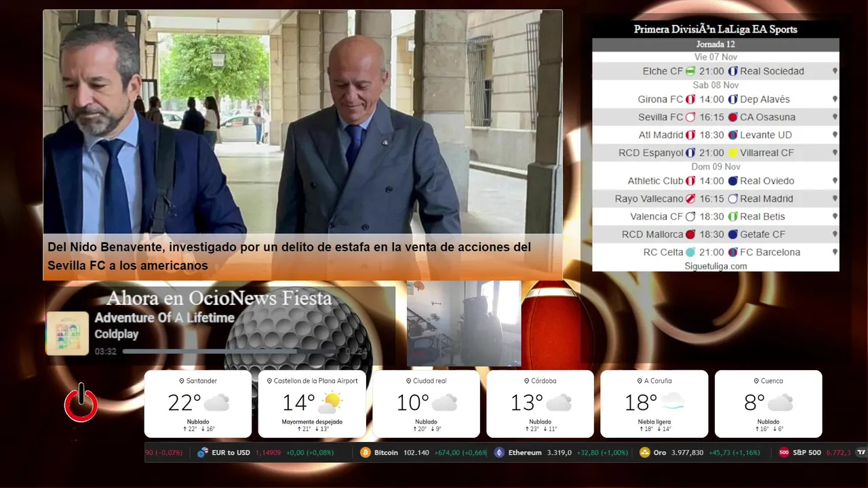The height and width of the screenshot is (488, 868).
Task: Click the Rayo Vallecano crest icon
Action: point(690,199)
